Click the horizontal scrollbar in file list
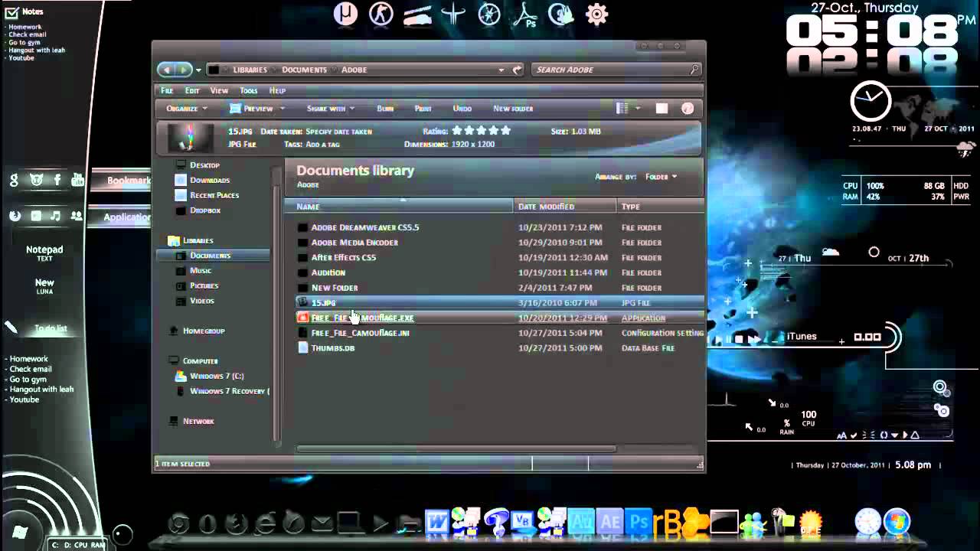Image resolution: width=980 pixels, height=551 pixels. [456, 448]
